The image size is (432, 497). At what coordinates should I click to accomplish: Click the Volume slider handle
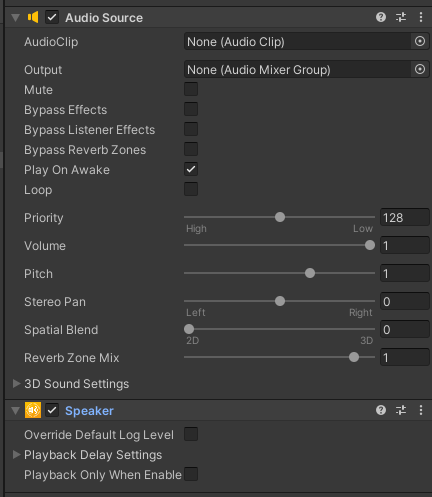click(370, 245)
